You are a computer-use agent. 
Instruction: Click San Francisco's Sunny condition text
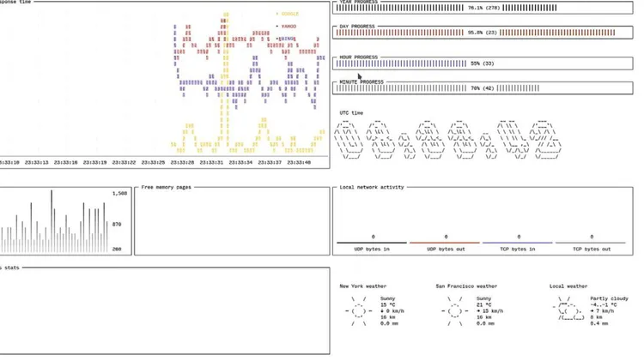click(x=483, y=298)
